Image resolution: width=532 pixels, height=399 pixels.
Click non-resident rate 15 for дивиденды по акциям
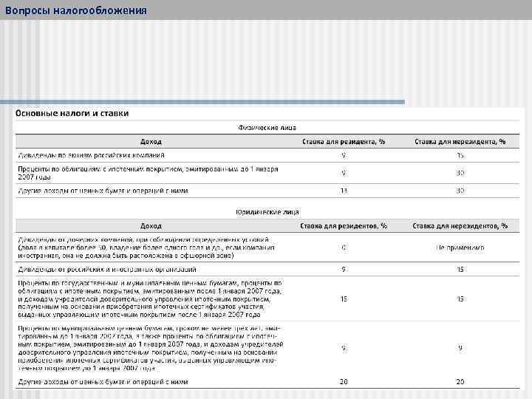point(460,155)
